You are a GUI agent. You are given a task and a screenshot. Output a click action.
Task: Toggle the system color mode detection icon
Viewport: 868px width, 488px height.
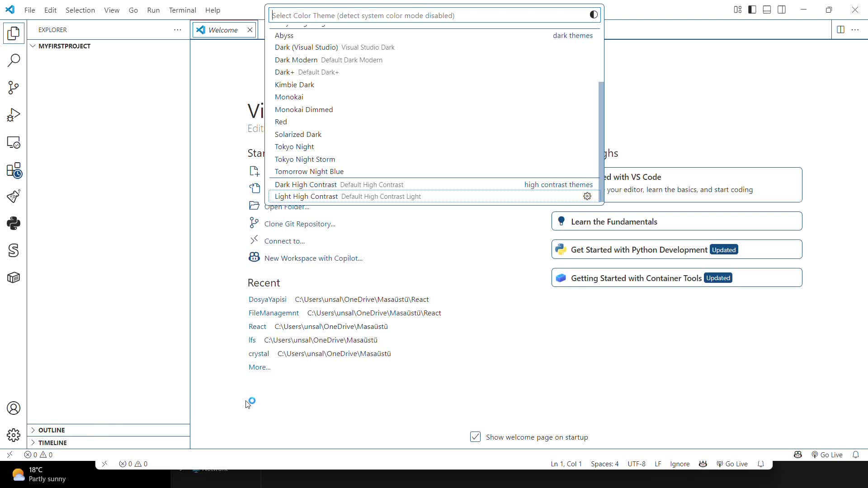click(594, 15)
